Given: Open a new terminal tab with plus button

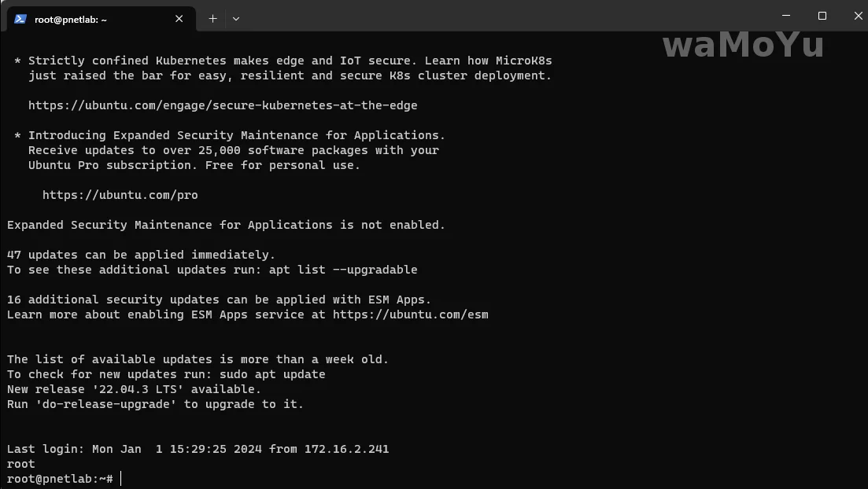Looking at the screenshot, I should click(x=212, y=19).
